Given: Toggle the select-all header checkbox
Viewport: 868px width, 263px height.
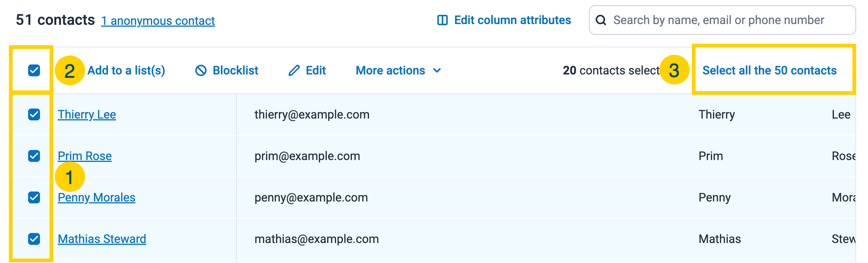Looking at the screenshot, I should 34,70.
